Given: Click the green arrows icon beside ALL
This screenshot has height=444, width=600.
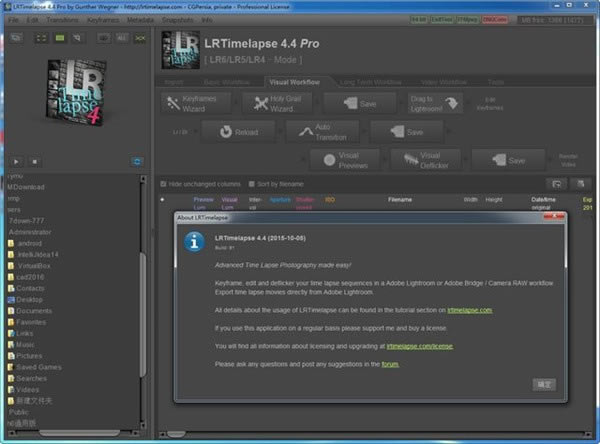Looking at the screenshot, I should pyautogui.click(x=140, y=38).
